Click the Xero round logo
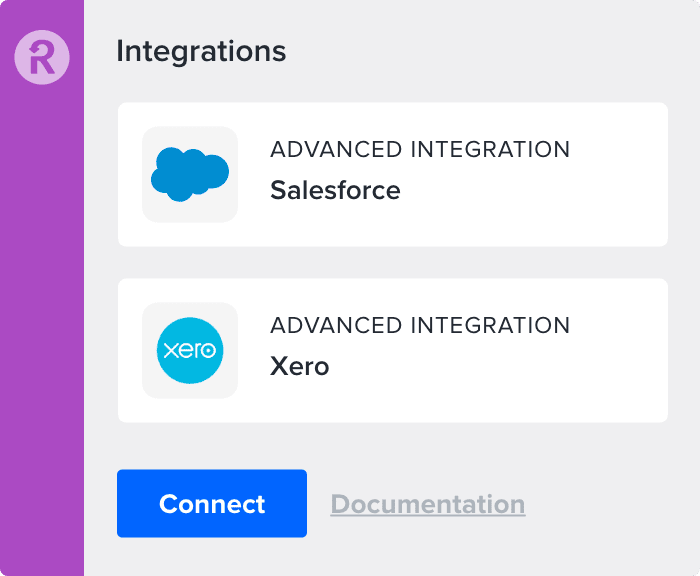The height and width of the screenshot is (576, 700). coord(190,351)
